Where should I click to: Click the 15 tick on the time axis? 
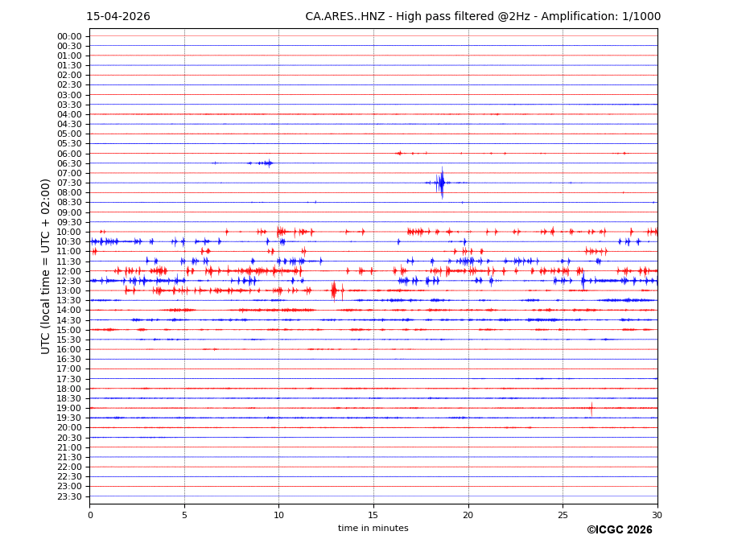click(373, 515)
